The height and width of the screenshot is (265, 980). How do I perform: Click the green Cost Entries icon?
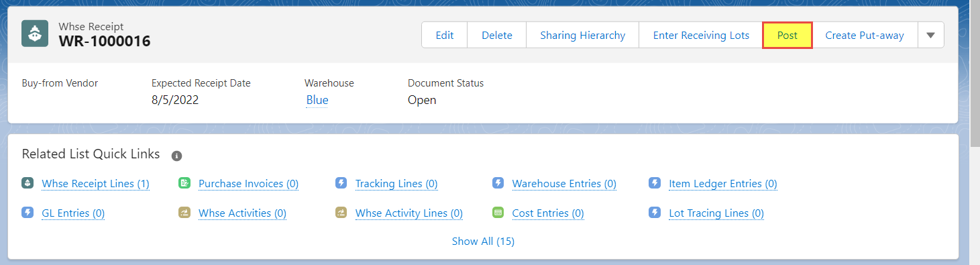[x=498, y=213]
